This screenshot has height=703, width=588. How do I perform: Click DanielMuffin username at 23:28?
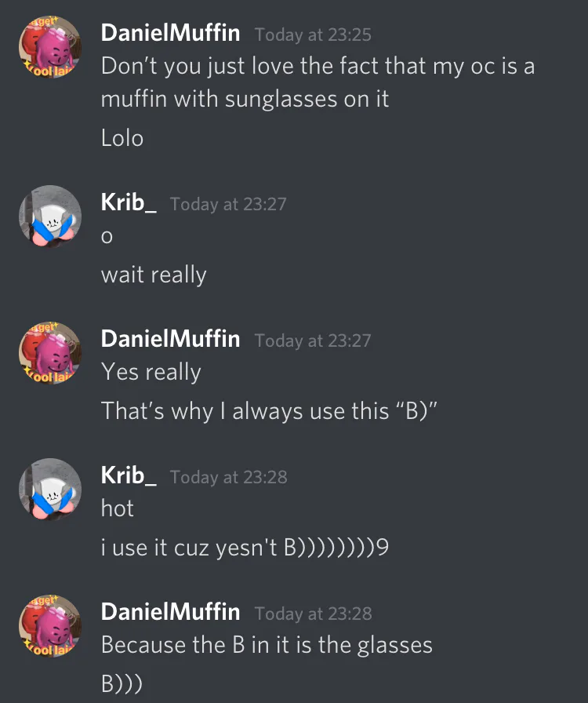[x=170, y=612]
